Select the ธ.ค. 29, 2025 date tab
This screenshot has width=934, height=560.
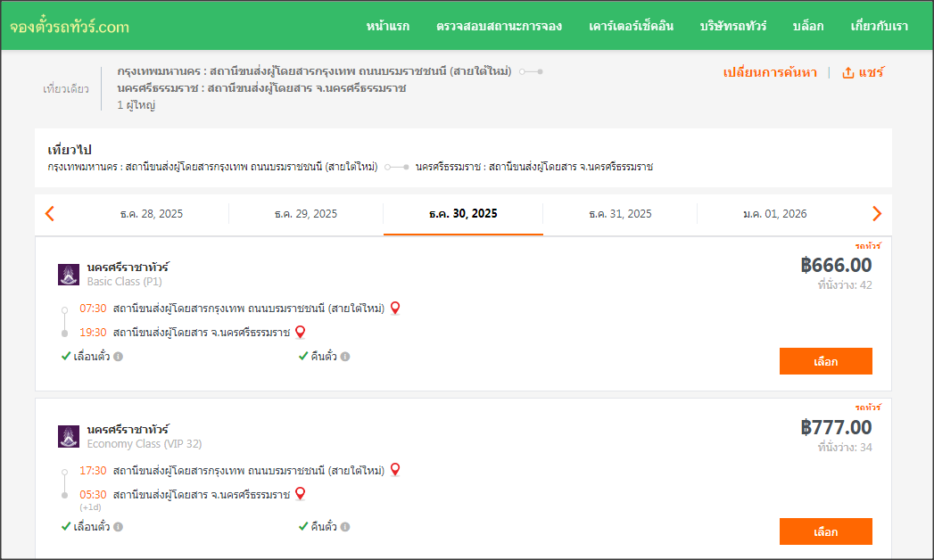point(305,214)
